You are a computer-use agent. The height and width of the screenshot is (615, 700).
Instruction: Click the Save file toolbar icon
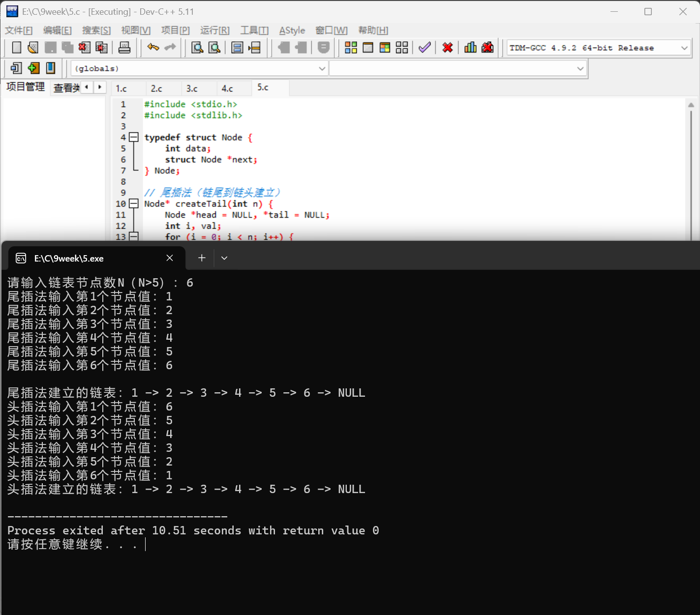pos(50,48)
